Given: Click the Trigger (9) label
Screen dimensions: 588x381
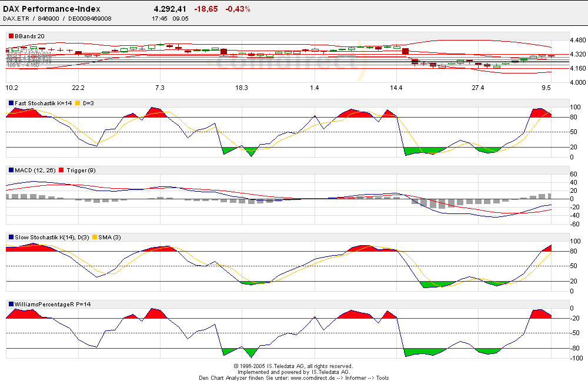Looking at the screenshot, I should click(x=81, y=171).
